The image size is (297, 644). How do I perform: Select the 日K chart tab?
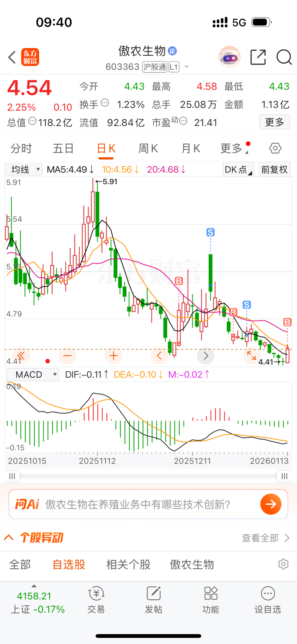click(106, 148)
